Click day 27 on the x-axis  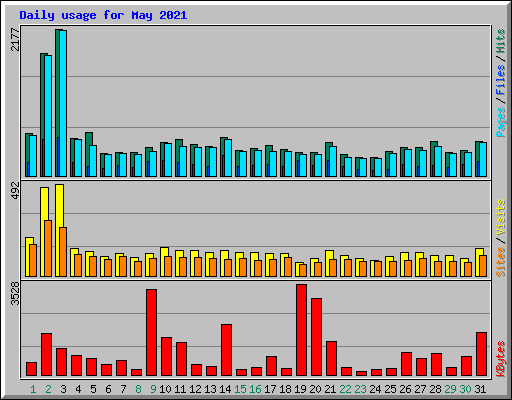coord(420,389)
